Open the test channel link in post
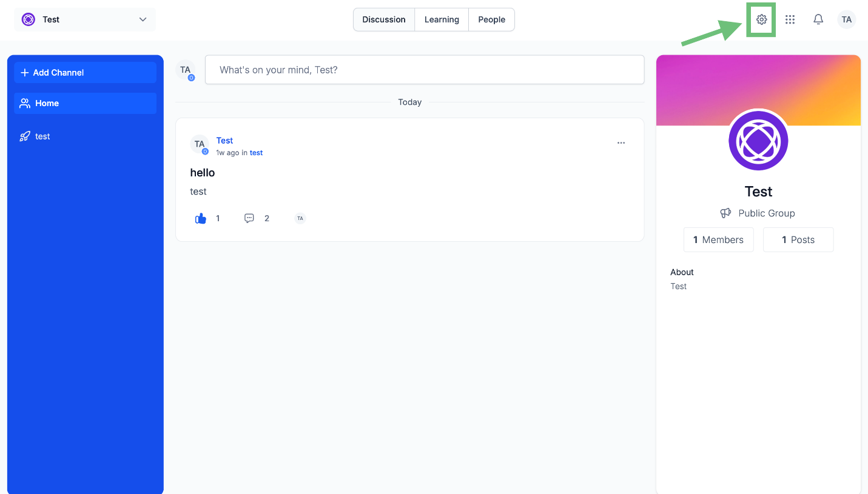The width and height of the screenshot is (868, 494). click(256, 153)
